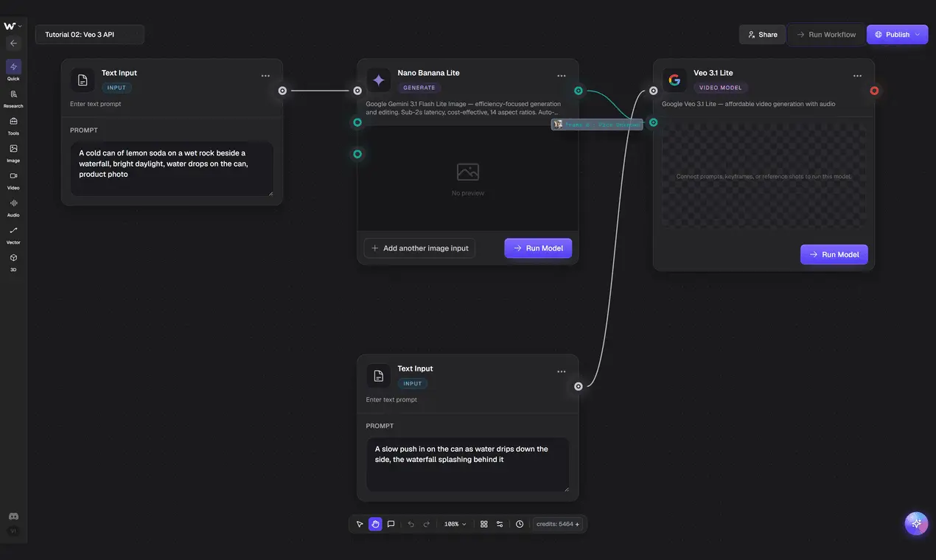Open the Tools sidebar category
The image size is (936, 560).
coord(13,125)
